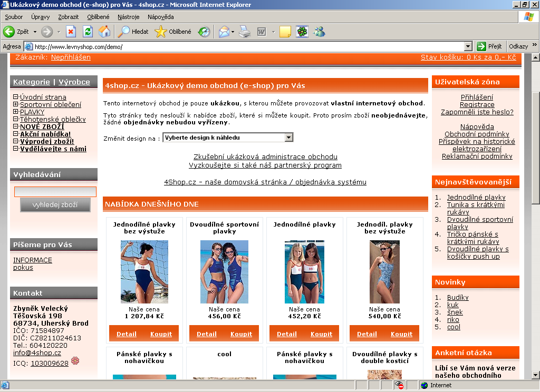540x392 pixels.
Task: Click the info@4shop.cz email link
Action: coord(37,353)
